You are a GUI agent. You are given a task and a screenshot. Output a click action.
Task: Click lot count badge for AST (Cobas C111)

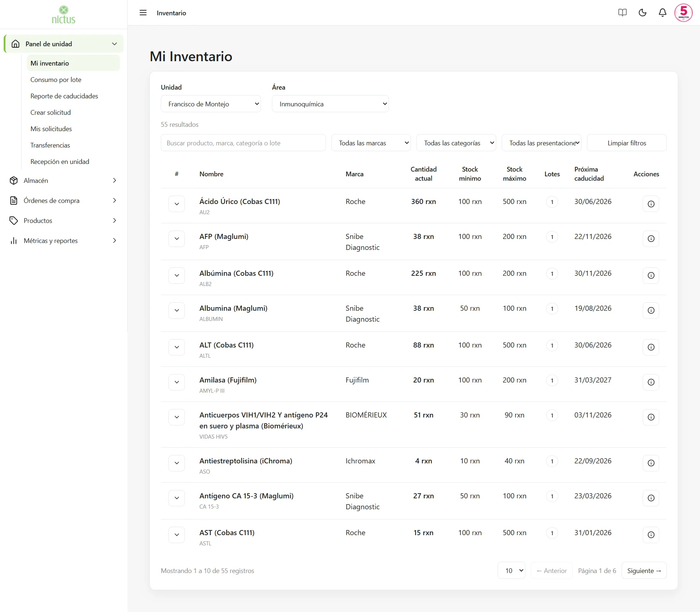pos(552,533)
